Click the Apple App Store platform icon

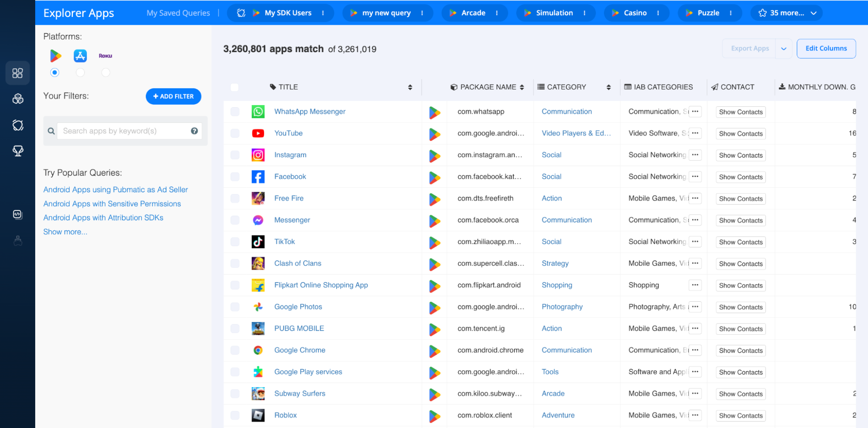pos(80,56)
